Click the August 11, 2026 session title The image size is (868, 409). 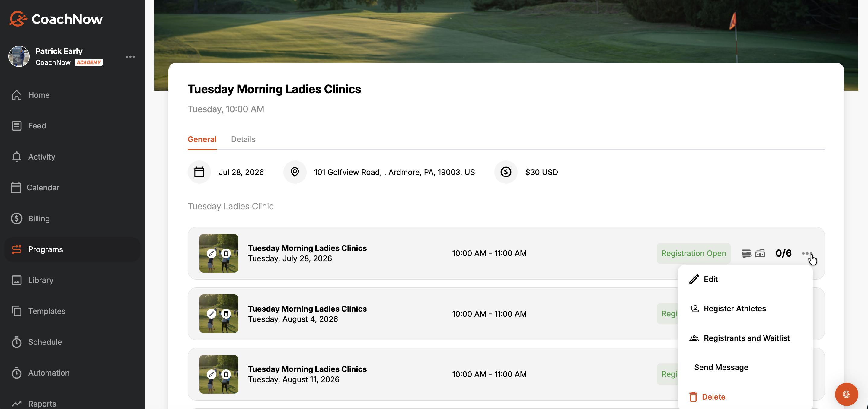[x=307, y=369]
